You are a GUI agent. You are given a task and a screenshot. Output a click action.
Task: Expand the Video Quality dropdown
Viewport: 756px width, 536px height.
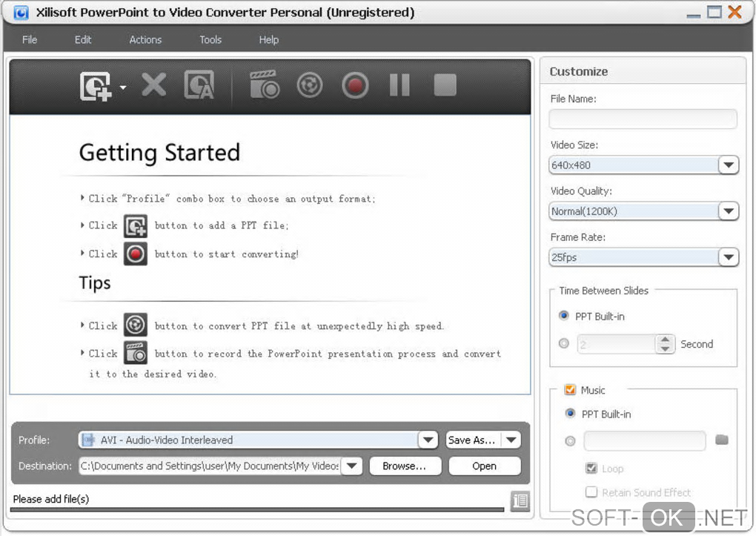[728, 211]
